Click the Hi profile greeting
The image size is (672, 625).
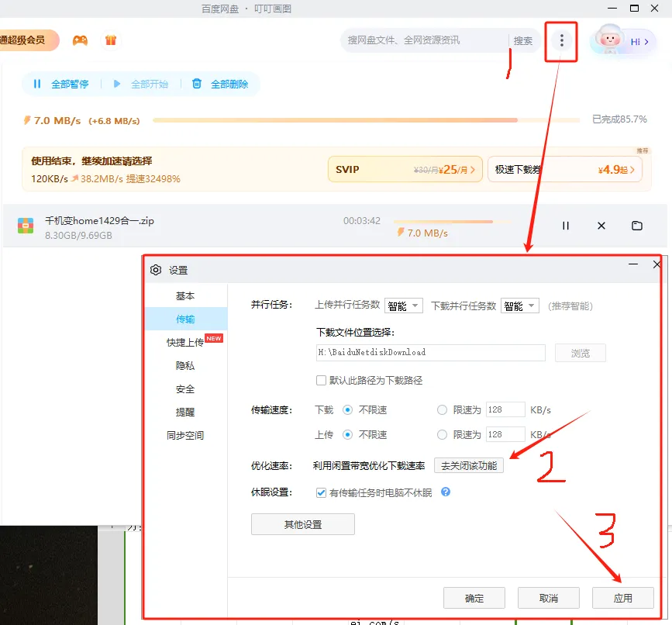(x=639, y=42)
